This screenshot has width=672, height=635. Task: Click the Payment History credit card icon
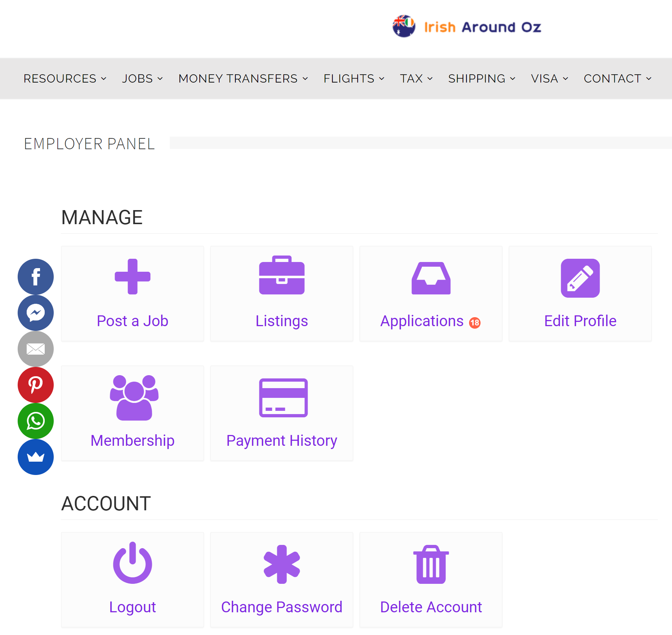pyautogui.click(x=283, y=398)
